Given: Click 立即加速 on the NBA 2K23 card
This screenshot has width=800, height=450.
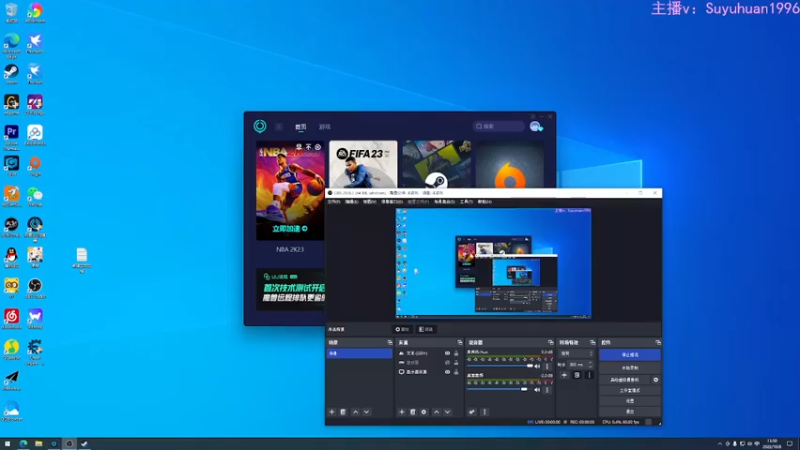Looking at the screenshot, I should (289, 229).
